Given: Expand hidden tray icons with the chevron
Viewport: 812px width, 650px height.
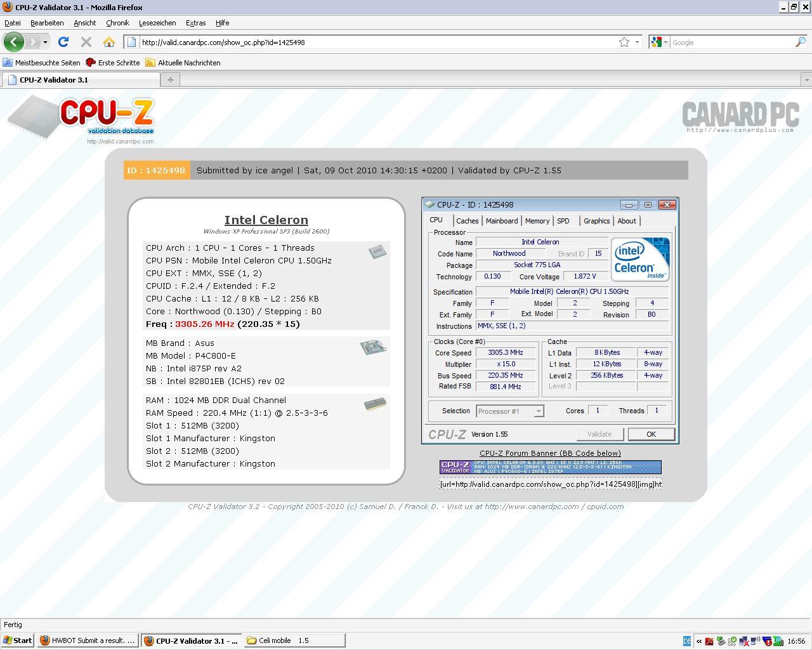Looking at the screenshot, I should click(x=699, y=641).
